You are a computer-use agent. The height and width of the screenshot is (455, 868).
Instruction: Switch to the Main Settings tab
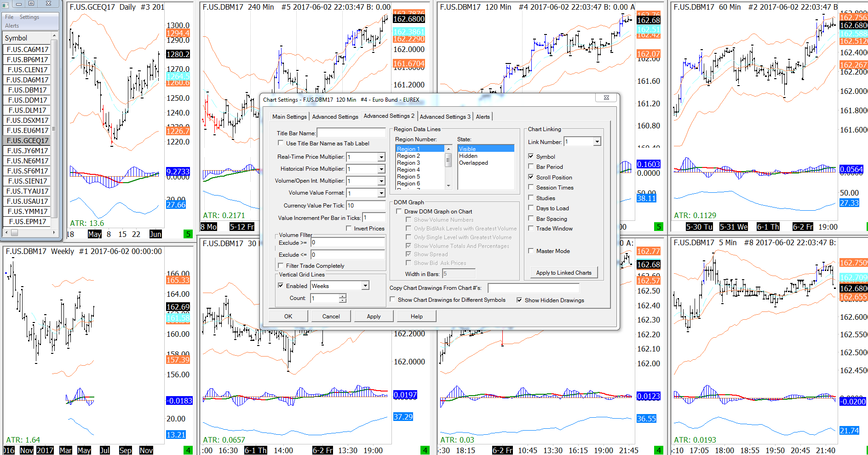tap(289, 117)
